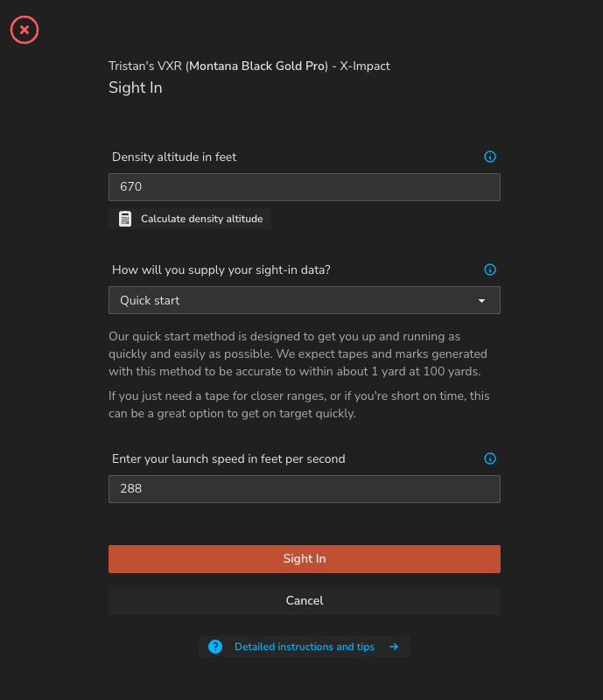The width and height of the screenshot is (603, 700).
Task: Open the Calculate density altitude tool
Action: [201, 219]
